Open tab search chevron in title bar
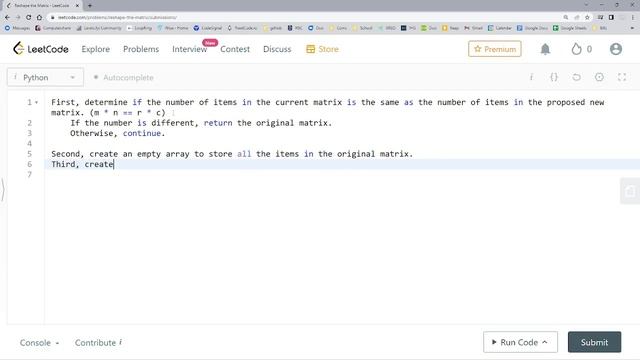Viewport: 640px width, 360px height. (587, 5)
